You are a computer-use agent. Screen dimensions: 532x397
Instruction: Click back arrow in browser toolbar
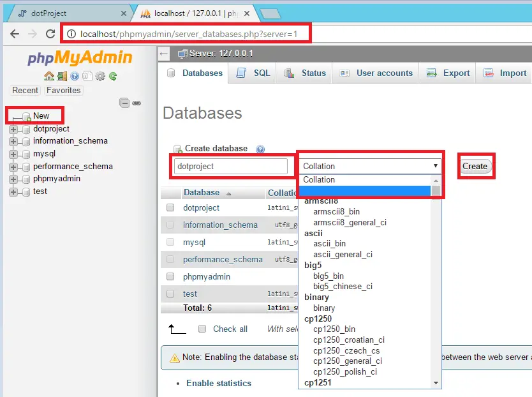[x=15, y=34]
